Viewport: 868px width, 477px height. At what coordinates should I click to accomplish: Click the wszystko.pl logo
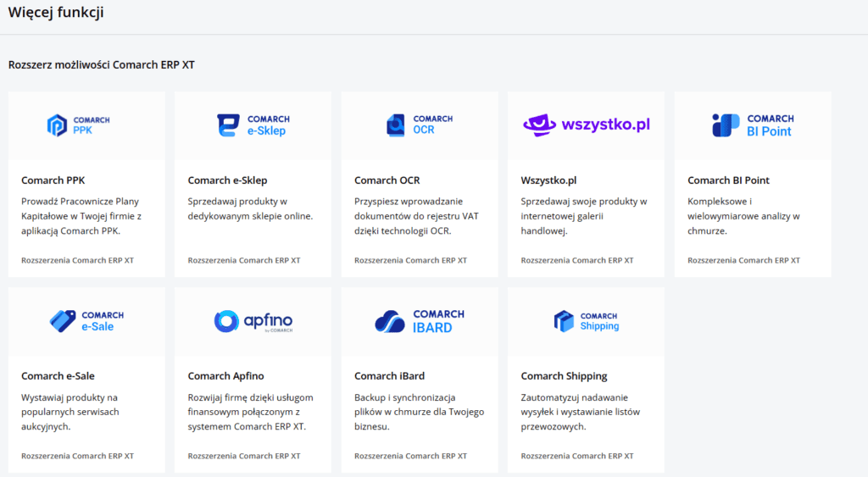[587, 125]
